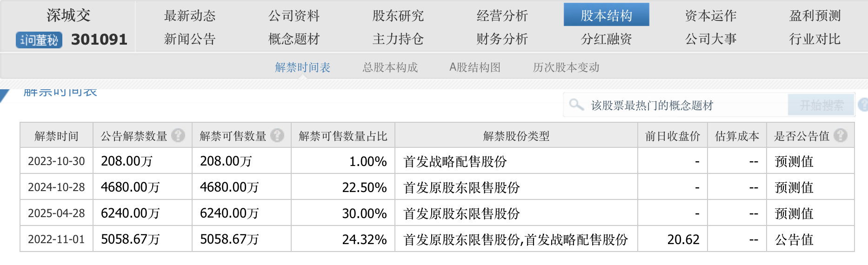Select the 总股本构成 sub-tab

click(390, 67)
